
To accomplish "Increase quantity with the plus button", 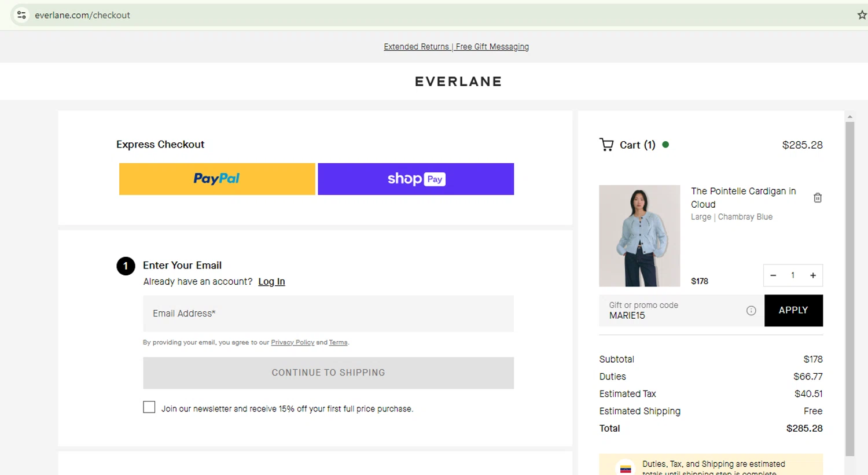I will click(813, 275).
